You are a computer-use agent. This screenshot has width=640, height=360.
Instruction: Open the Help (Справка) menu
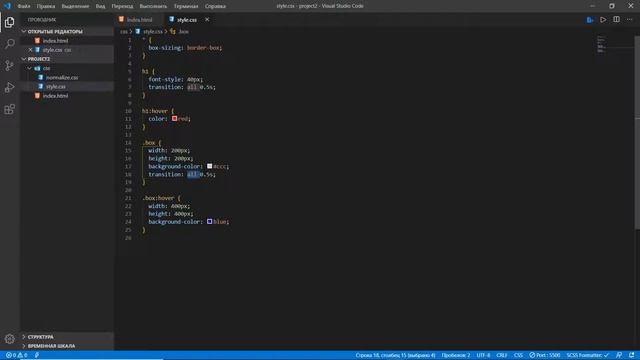(215, 6)
